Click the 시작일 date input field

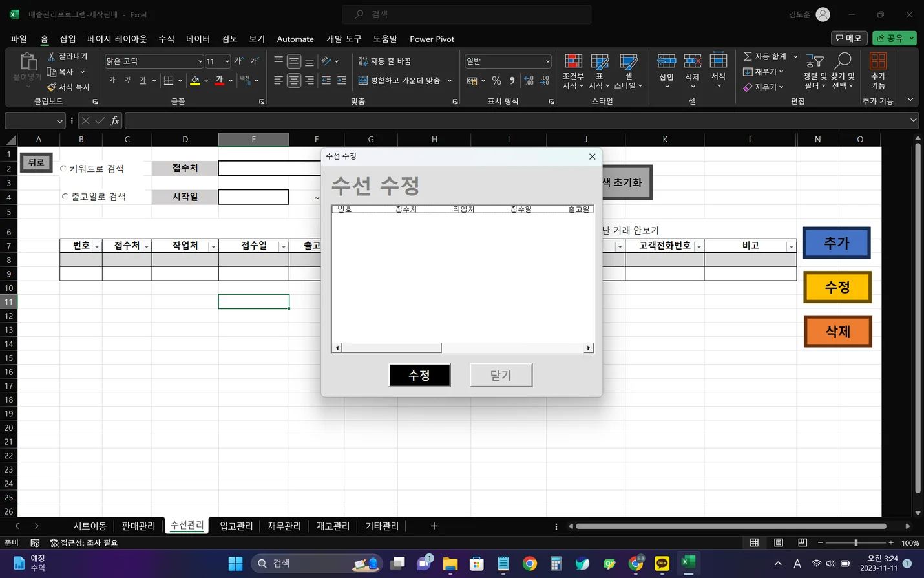tap(253, 197)
